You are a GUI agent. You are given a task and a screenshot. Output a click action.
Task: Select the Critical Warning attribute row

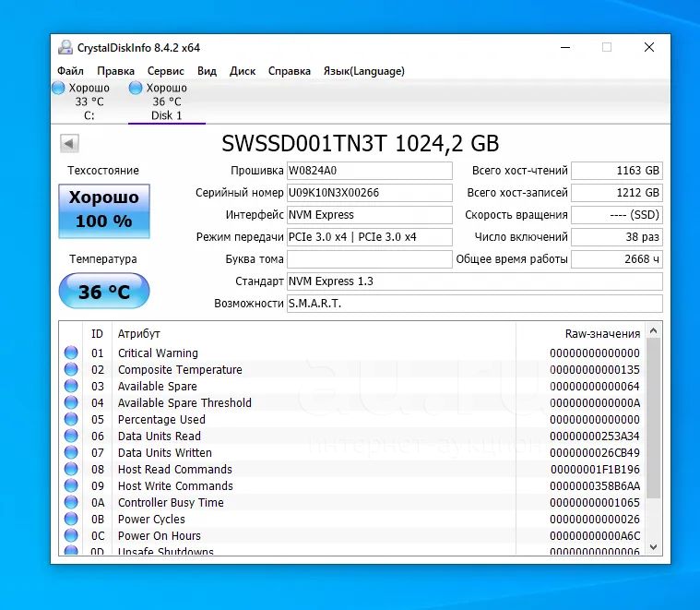pos(352,353)
